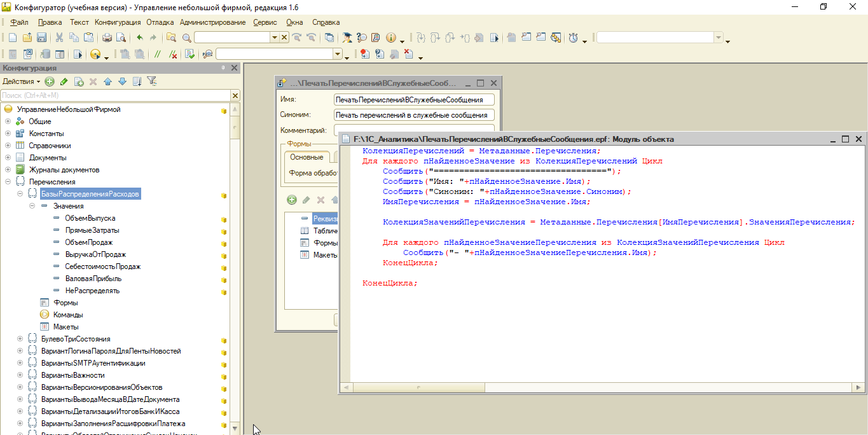Click the stopwatch performance measurement icon
The image size is (868, 435).
click(x=573, y=38)
